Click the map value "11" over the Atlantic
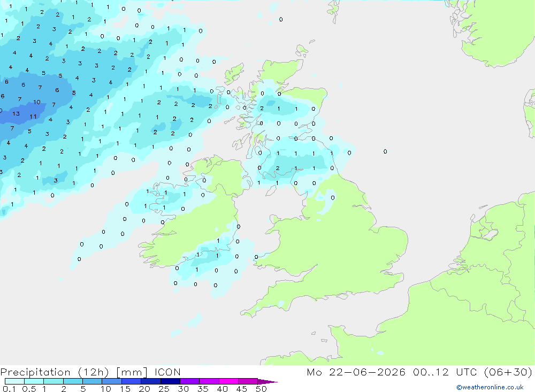Image resolution: width=535 pixels, height=392 pixels. pos(33,117)
